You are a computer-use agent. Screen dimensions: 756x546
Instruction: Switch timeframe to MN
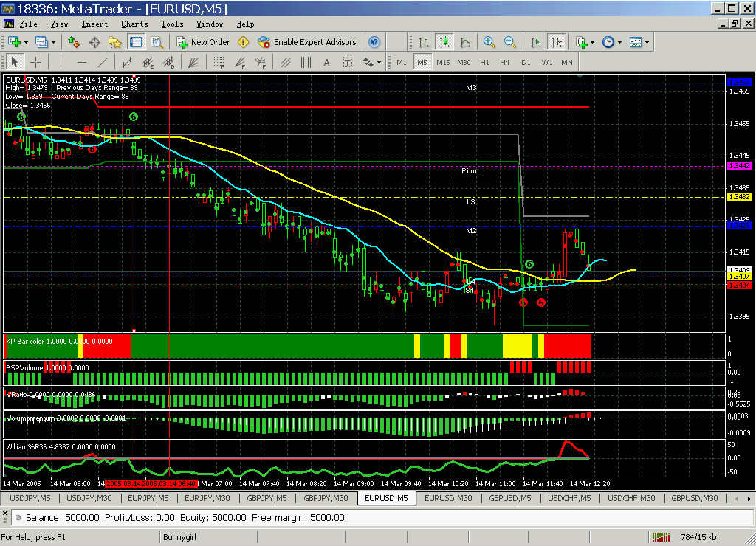click(566, 62)
